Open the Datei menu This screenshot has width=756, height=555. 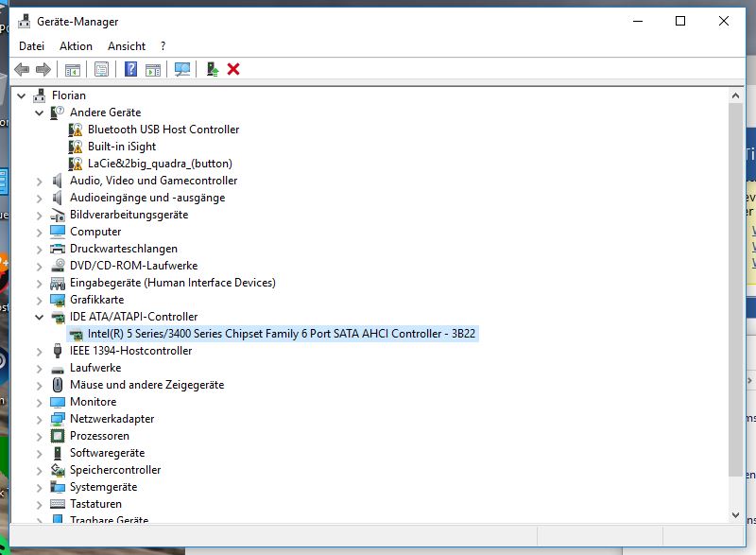click(31, 46)
